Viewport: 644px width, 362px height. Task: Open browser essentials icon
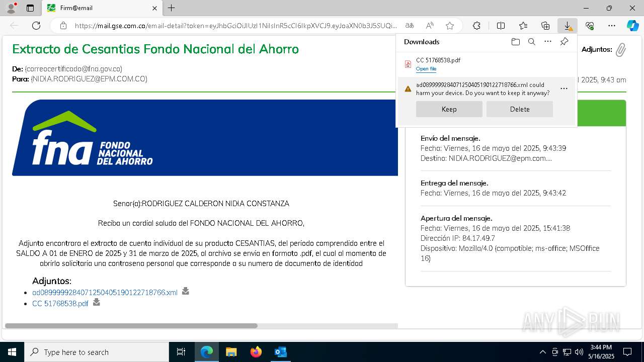click(590, 26)
